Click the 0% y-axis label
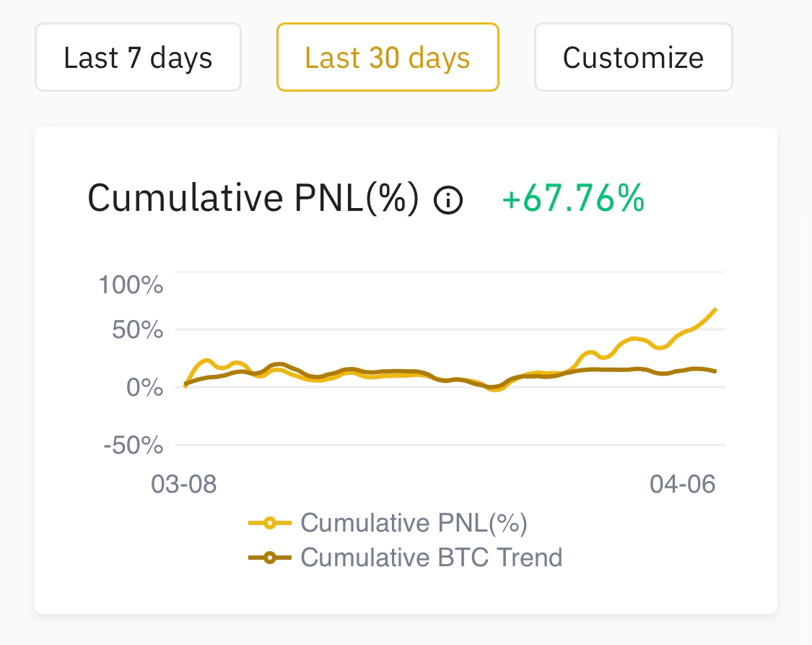This screenshot has width=812, height=645. pyautogui.click(x=145, y=388)
